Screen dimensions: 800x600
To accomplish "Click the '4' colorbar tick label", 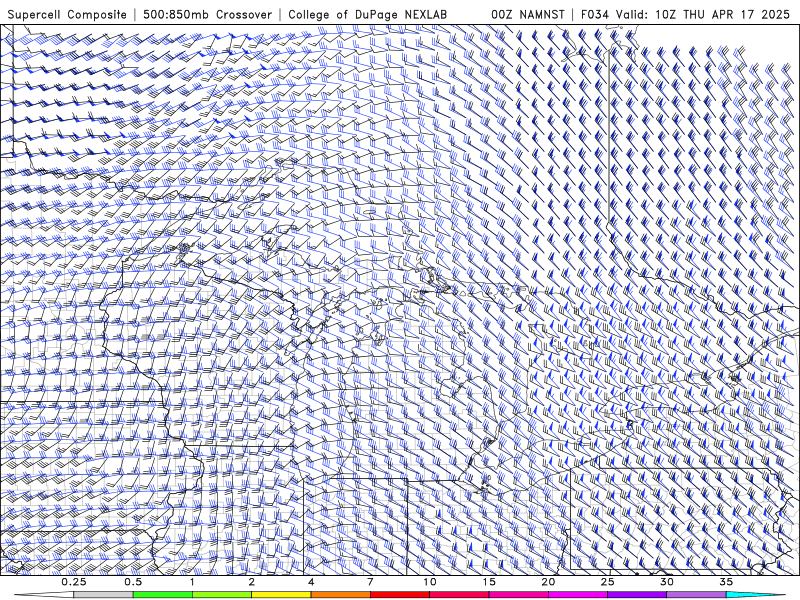I will point(311,582).
